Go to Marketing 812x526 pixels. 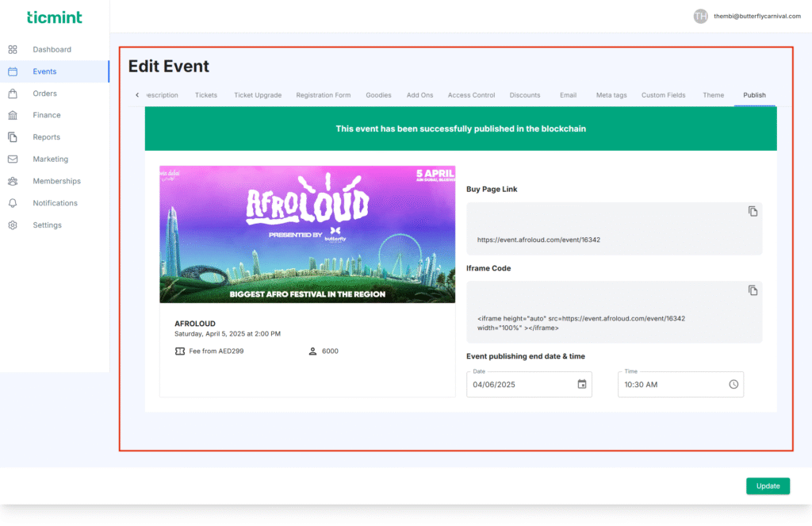tap(50, 159)
